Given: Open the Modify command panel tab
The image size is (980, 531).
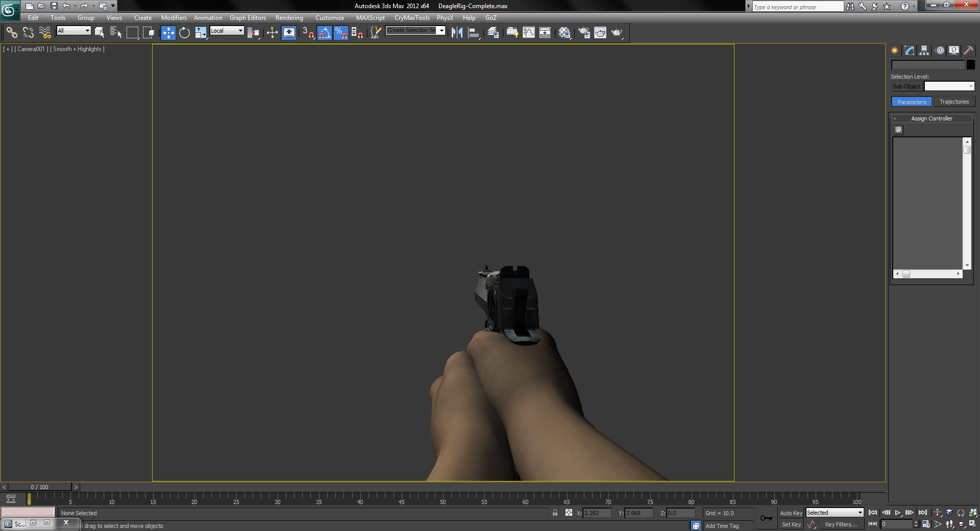Looking at the screenshot, I should (910, 51).
